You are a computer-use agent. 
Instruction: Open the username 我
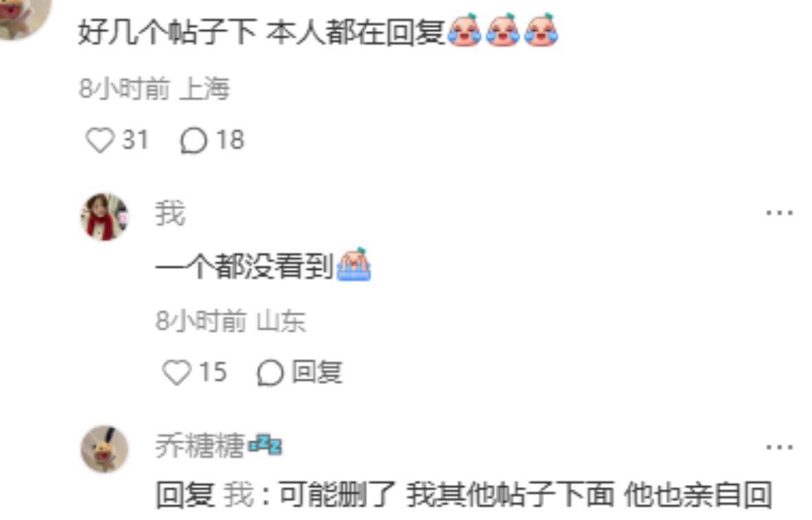[171, 213]
